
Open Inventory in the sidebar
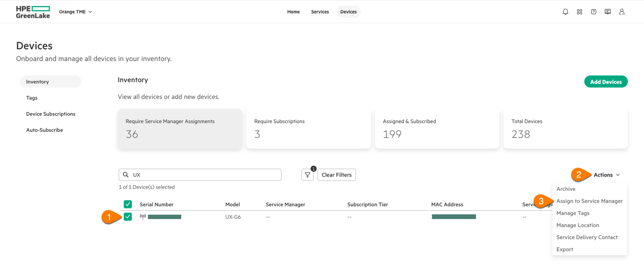pos(51,82)
